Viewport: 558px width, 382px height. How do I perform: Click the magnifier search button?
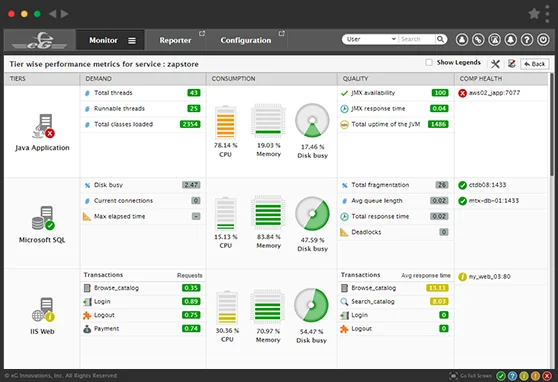[441, 39]
